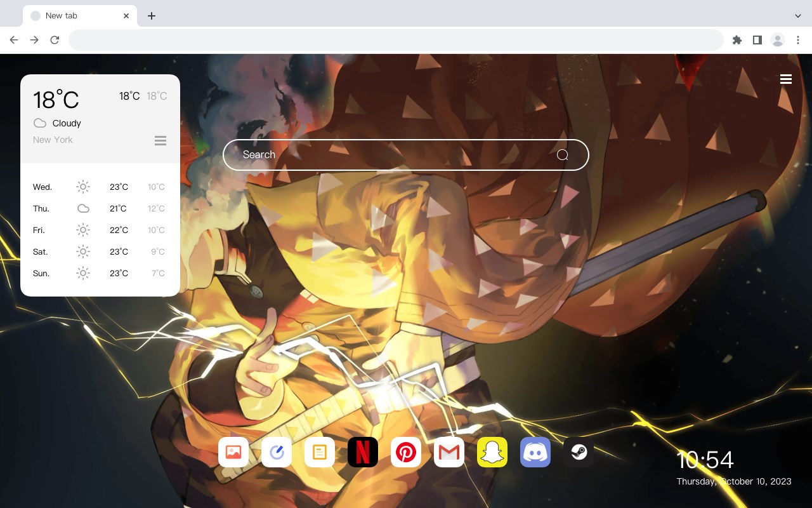The height and width of the screenshot is (508, 812).
Task: Click the 7°C low for Sunday
Action: click(x=158, y=273)
